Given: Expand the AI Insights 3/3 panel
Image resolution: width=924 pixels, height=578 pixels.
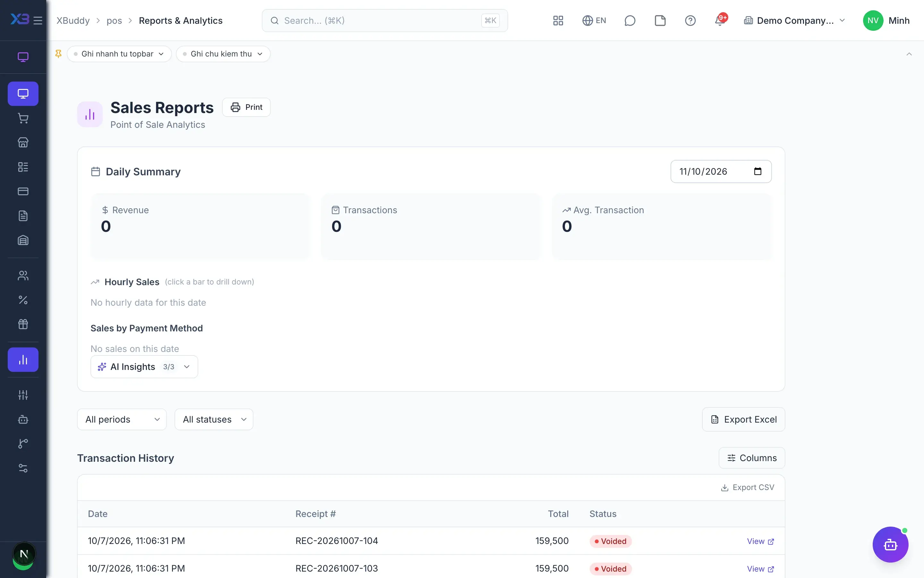Looking at the screenshot, I should [x=144, y=367].
